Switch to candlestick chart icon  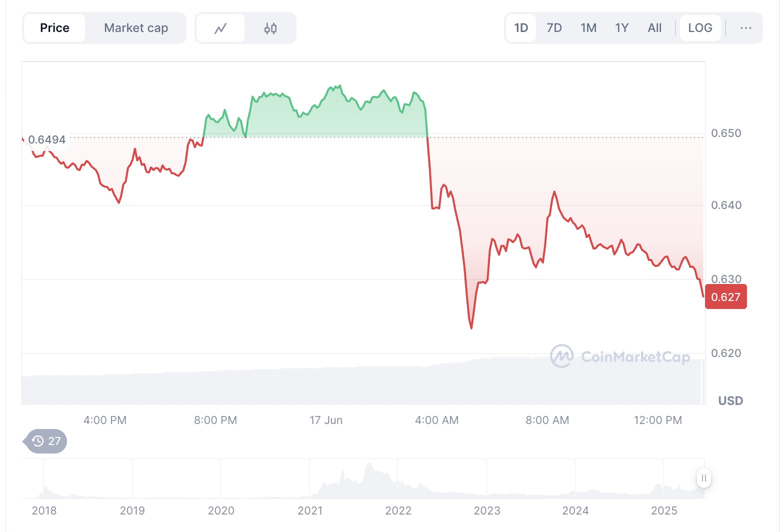coord(270,28)
